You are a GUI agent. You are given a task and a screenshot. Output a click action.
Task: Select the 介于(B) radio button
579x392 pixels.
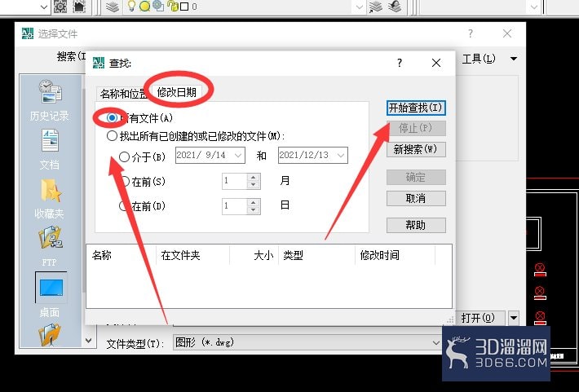[x=124, y=156]
